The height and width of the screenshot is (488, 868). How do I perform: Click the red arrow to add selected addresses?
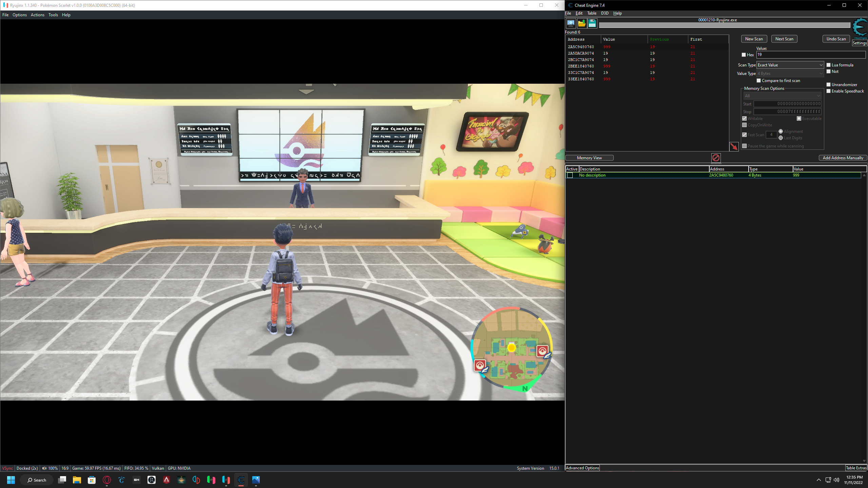(734, 146)
